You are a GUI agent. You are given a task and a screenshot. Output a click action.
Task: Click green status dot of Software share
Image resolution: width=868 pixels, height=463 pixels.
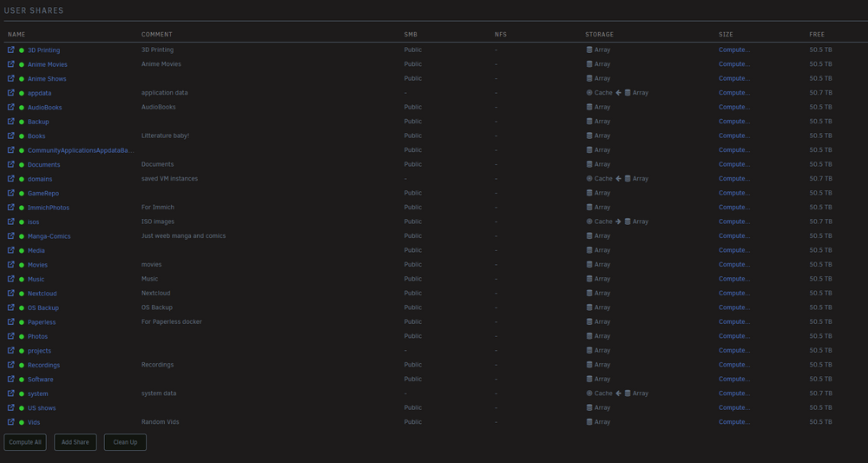pyautogui.click(x=22, y=380)
